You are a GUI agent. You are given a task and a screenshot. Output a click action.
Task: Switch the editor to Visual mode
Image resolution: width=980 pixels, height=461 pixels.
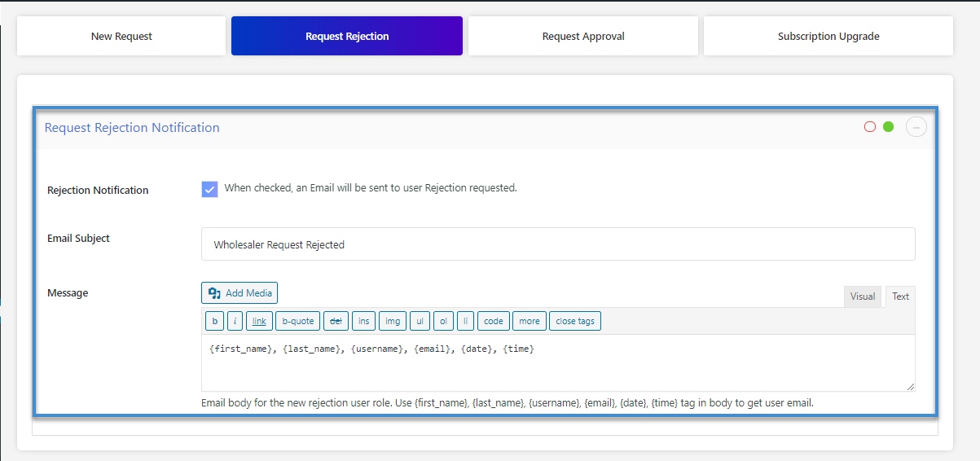click(862, 296)
